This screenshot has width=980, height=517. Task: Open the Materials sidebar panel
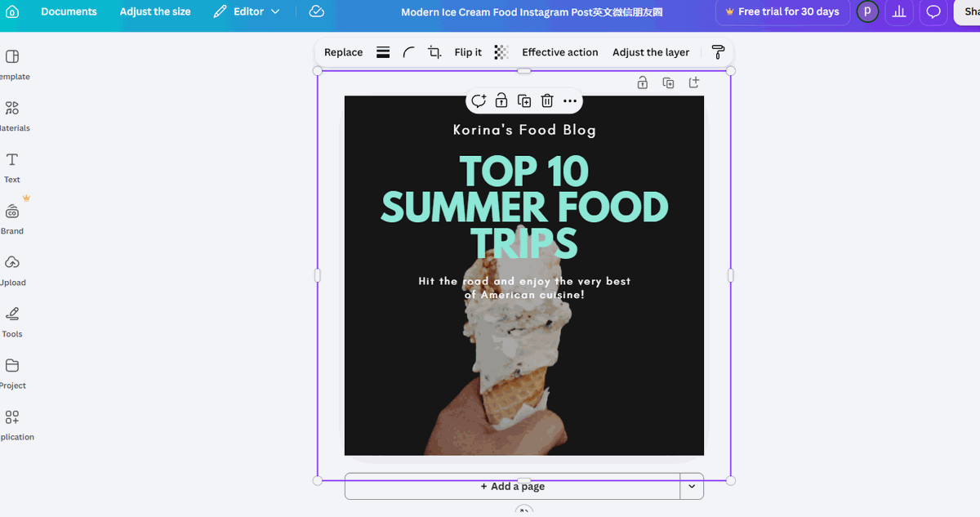point(12,116)
